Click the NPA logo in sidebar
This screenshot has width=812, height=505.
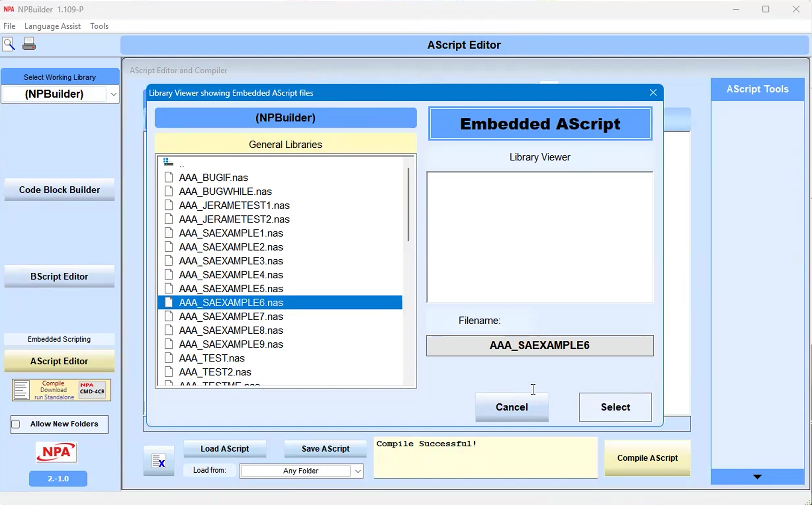coord(56,452)
